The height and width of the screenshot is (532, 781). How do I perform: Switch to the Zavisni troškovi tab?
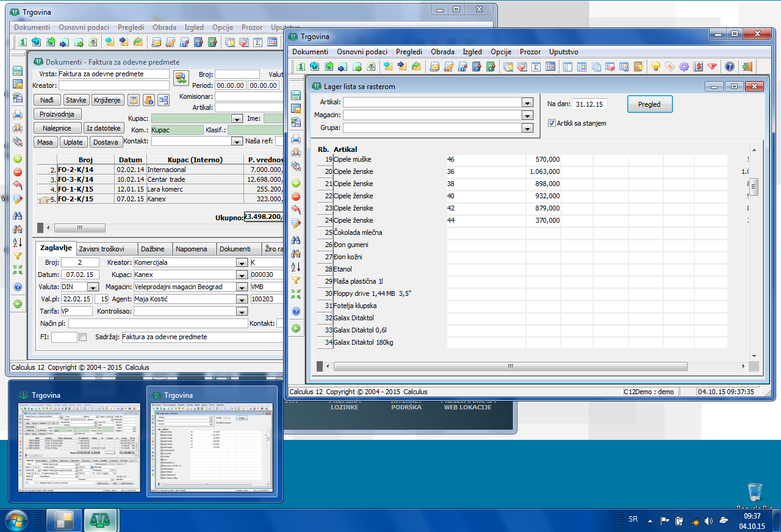102,249
